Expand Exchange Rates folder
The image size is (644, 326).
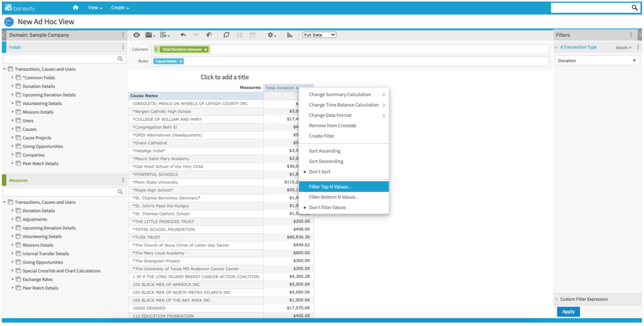pos(13,279)
